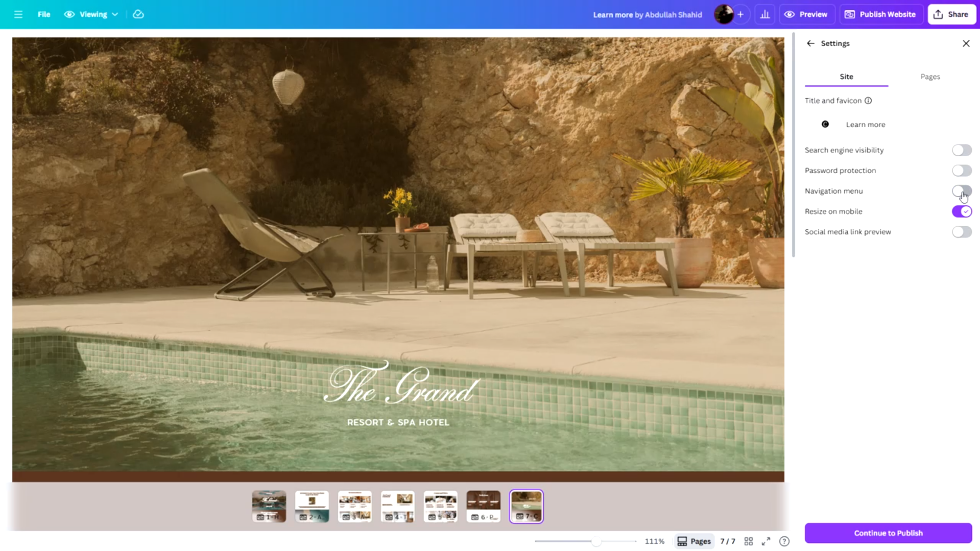Viewport: 980px width, 551px height.
Task: Open the analytics chart icon
Action: coord(764,14)
